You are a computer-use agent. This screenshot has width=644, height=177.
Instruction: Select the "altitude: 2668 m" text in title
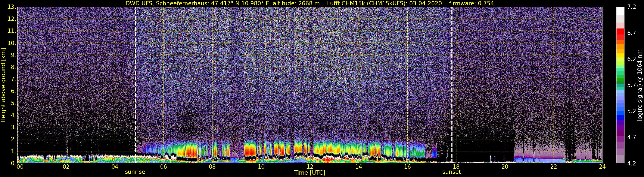coord(296,3)
